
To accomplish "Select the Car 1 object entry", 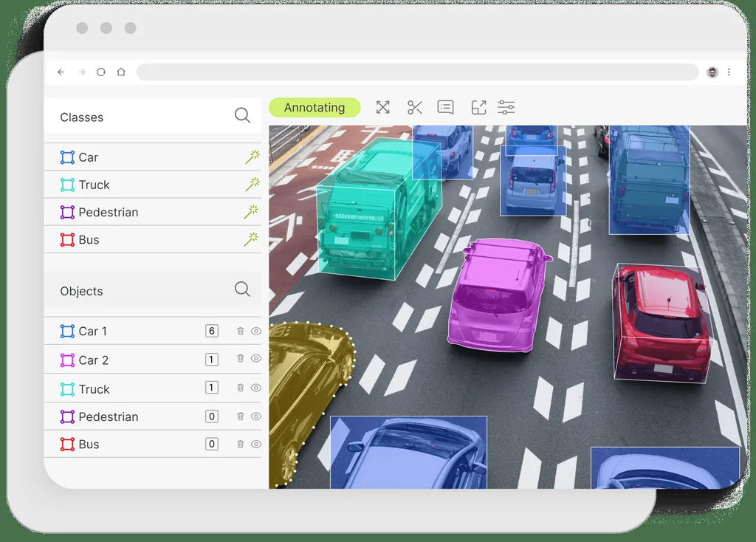I will click(152, 332).
